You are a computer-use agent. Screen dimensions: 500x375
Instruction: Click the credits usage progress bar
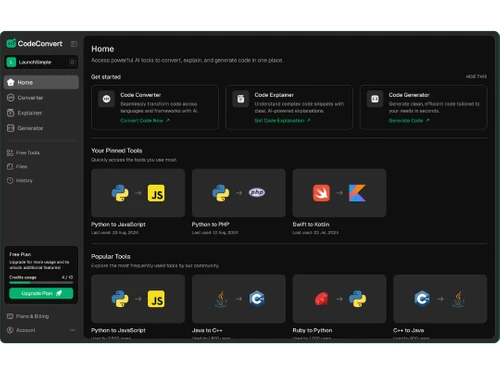coord(41,282)
